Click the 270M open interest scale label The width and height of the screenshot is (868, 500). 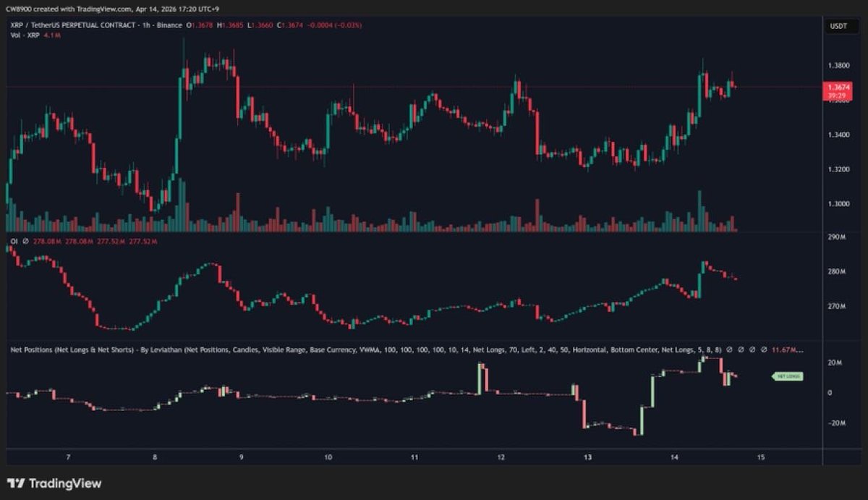(836, 307)
